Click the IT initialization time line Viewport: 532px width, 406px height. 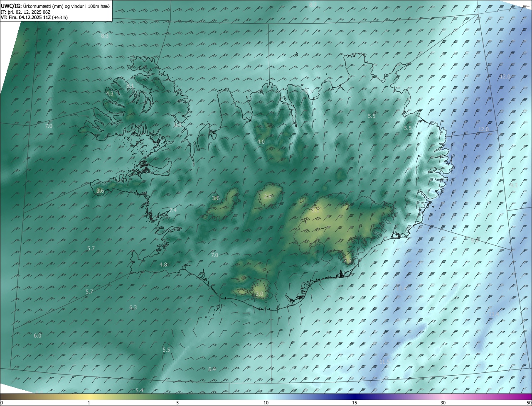coord(29,12)
